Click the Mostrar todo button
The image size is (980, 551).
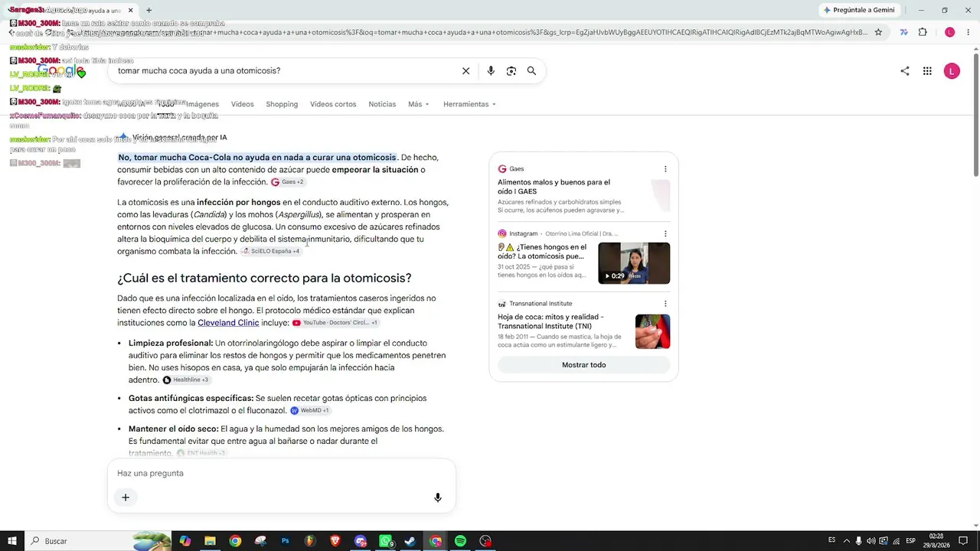point(583,365)
